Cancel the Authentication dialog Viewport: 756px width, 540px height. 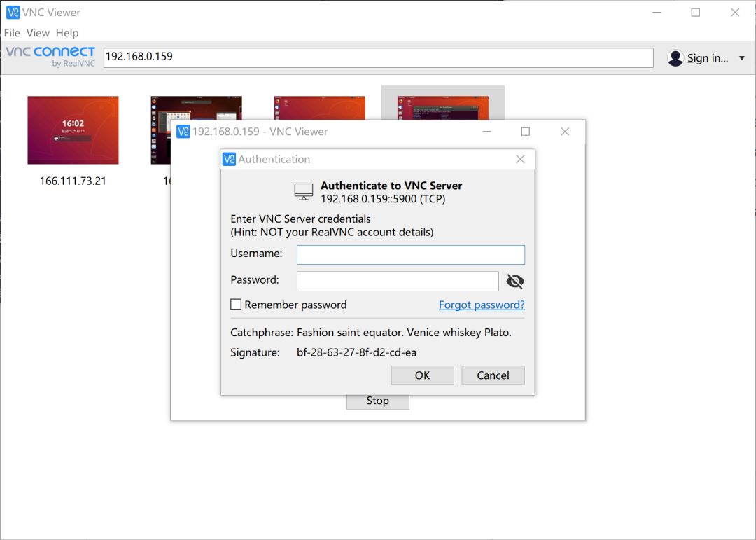pos(493,375)
